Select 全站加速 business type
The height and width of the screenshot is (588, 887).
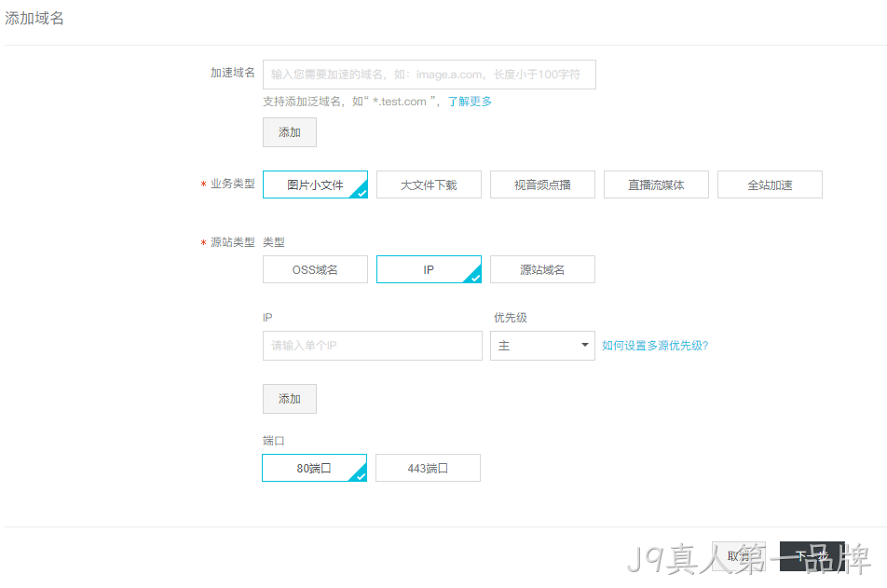tap(770, 185)
